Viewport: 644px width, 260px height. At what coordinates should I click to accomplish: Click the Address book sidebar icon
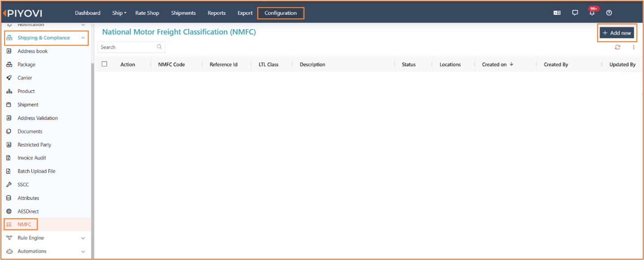click(x=9, y=51)
